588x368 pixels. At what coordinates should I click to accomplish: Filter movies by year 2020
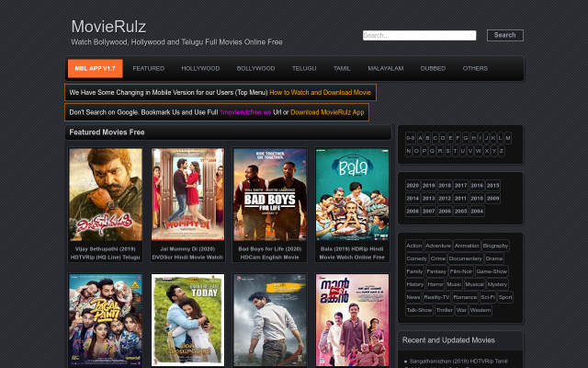[413, 186]
